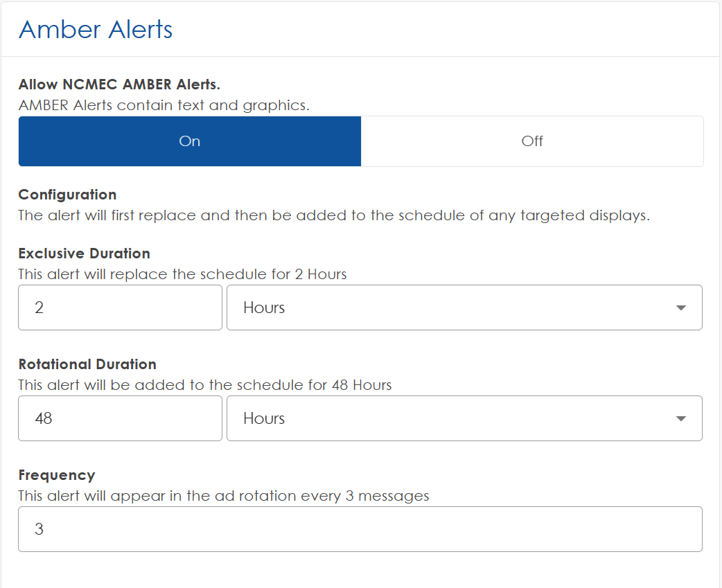Click the Rotational Duration dropdown arrow
Viewport: 722px width, 588px height.
[681, 418]
